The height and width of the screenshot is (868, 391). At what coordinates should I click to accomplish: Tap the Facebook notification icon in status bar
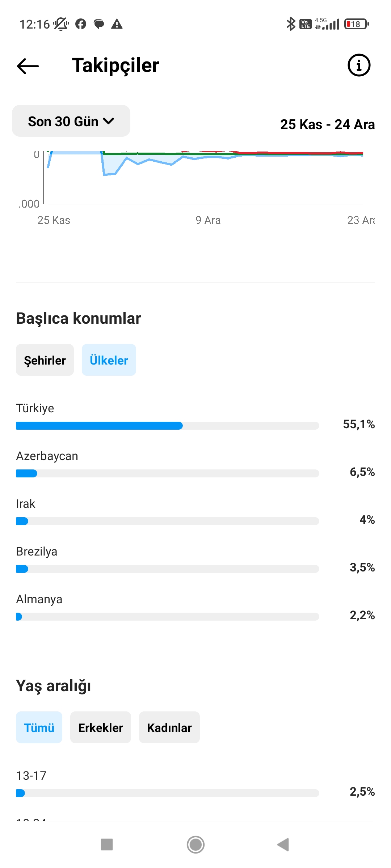81,24
